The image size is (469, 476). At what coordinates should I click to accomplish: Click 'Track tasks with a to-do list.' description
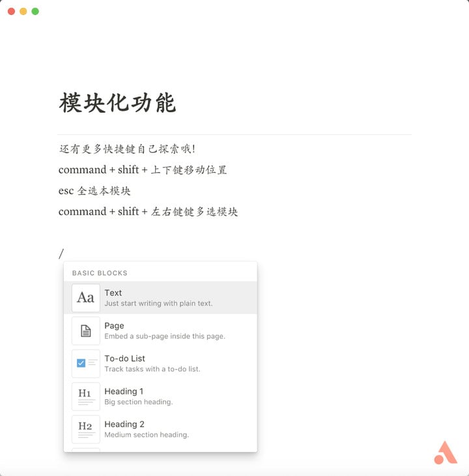pyautogui.click(x=152, y=369)
